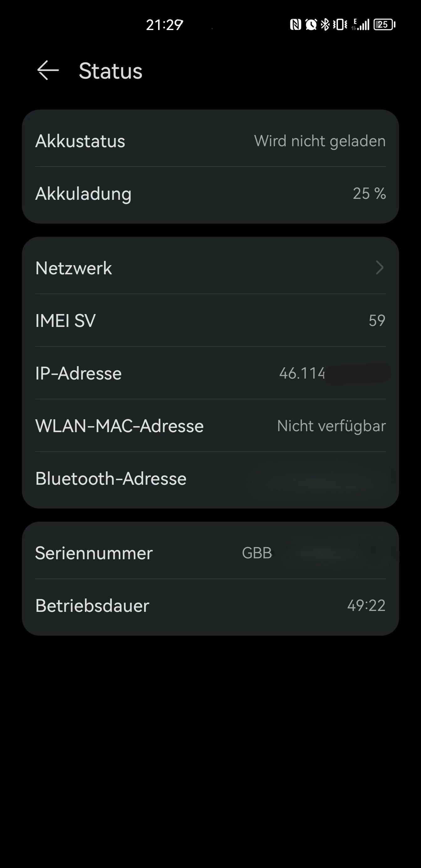
Task: Tap the 21:29 clock in status bar
Action: 164,25
